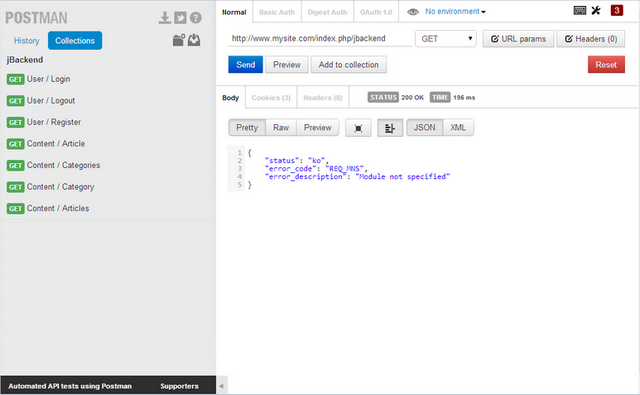
Task: Click the POSTMAN logo text
Action: [36, 18]
